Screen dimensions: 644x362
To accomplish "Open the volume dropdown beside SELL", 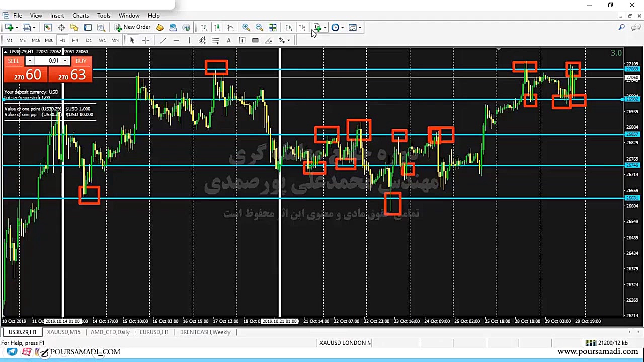I will coord(29,61).
